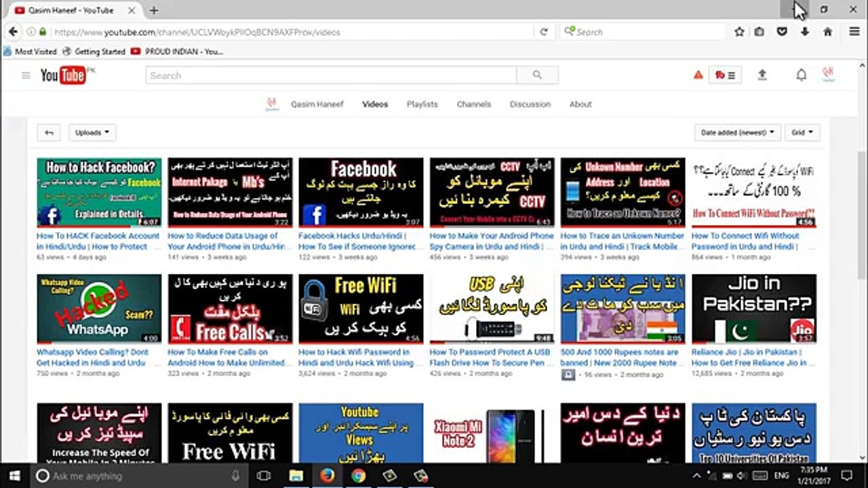Open the PROUD INDIAN bookmark
868x488 pixels.
pos(176,52)
